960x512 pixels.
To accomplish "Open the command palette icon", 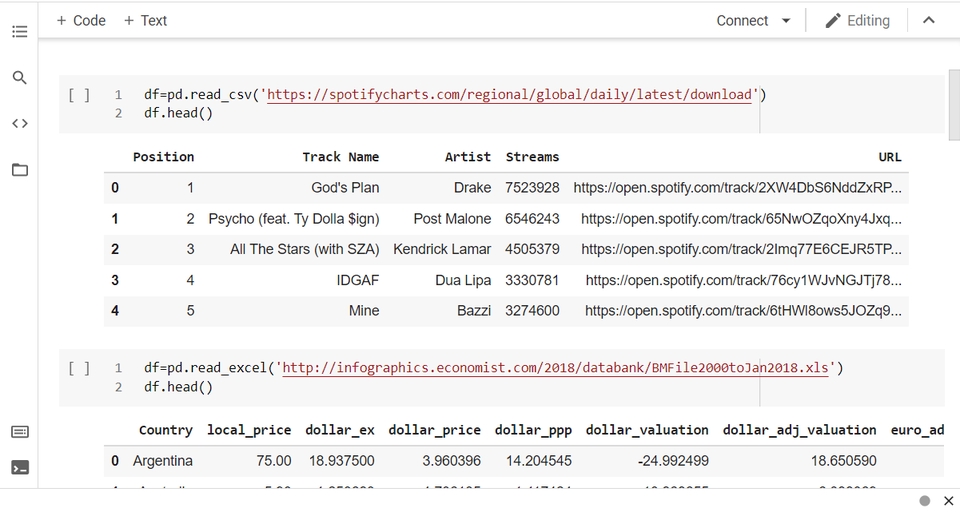I will click(20, 432).
